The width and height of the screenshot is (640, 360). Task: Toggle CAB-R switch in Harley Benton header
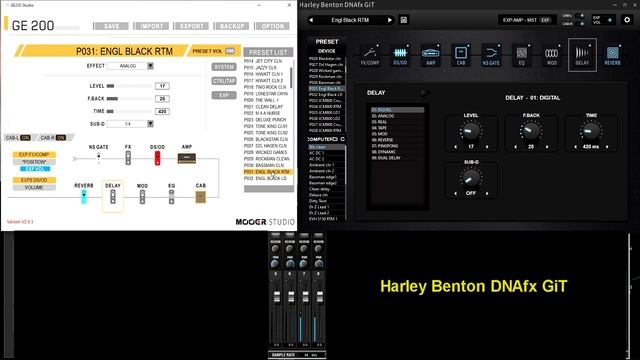click(x=579, y=24)
